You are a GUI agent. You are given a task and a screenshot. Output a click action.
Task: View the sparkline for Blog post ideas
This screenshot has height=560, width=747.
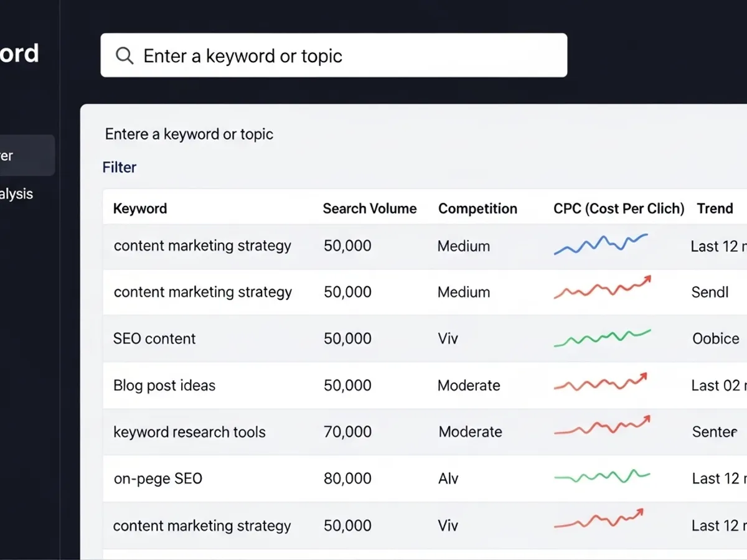click(601, 383)
